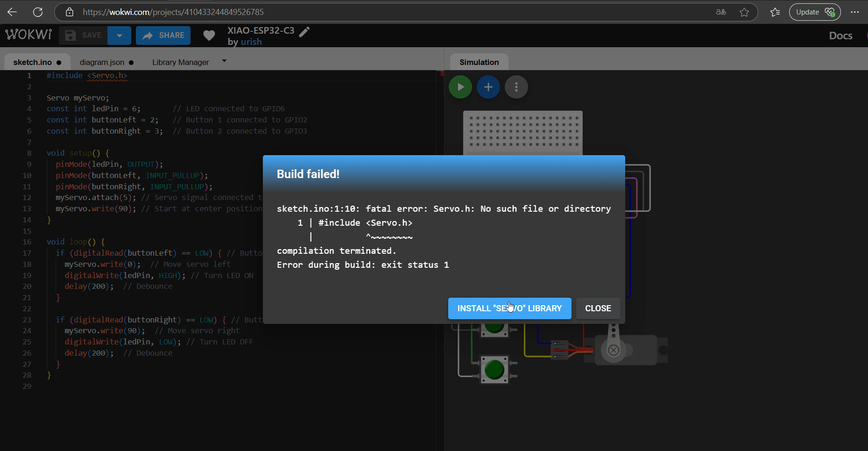This screenshot has height=451, width=868.
Task: Expand the Save options dropdown arrow
Action: [120, 36]
